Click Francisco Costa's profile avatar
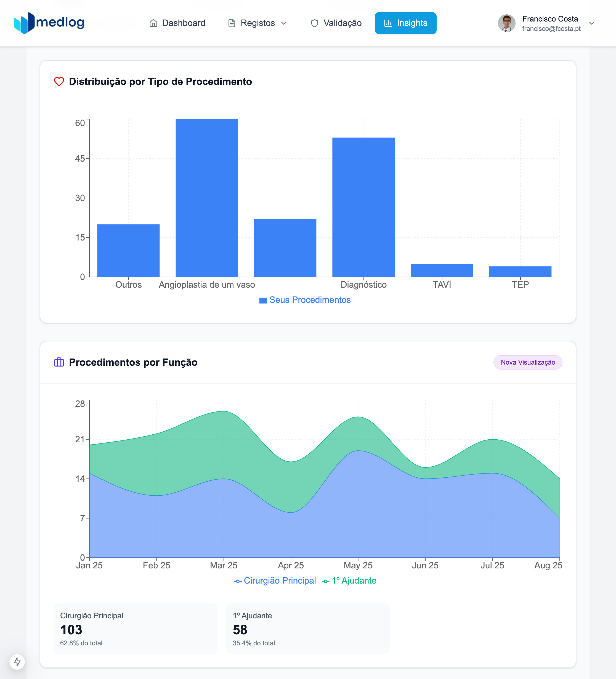 click(506, 23)
